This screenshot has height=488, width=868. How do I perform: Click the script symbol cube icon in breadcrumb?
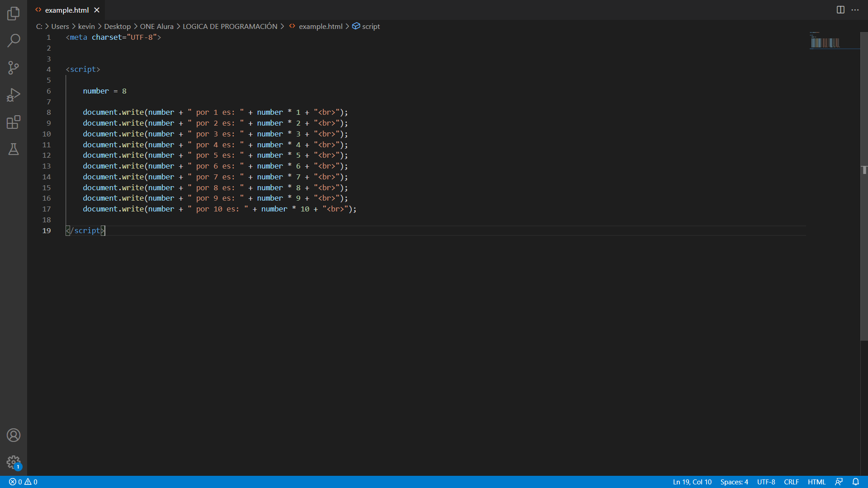[356, 26]
